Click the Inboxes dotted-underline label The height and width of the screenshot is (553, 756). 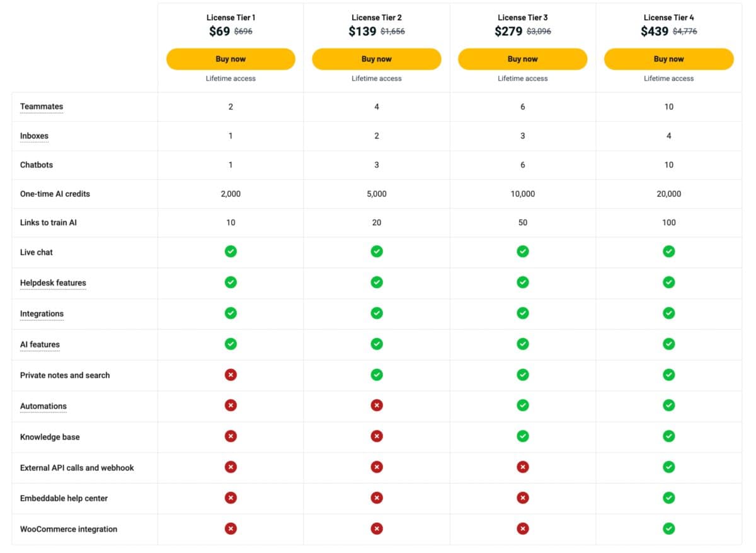pos(34,136)
